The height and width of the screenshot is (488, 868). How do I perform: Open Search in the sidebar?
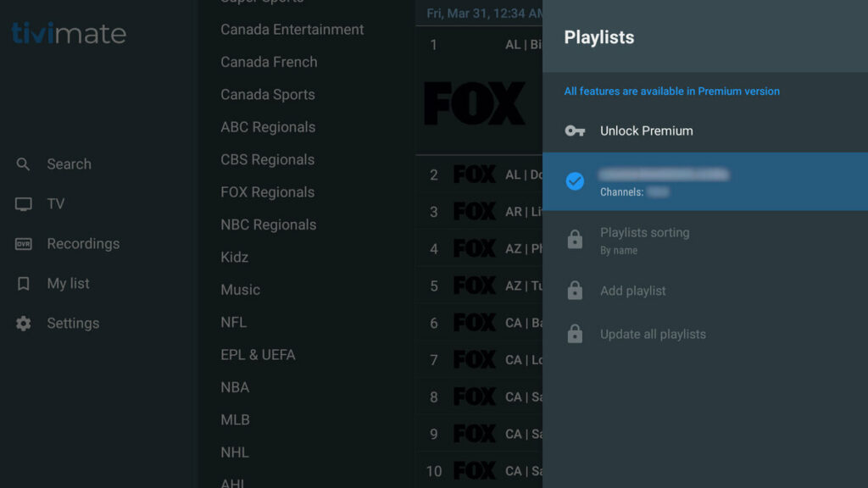tap(70, 164)
